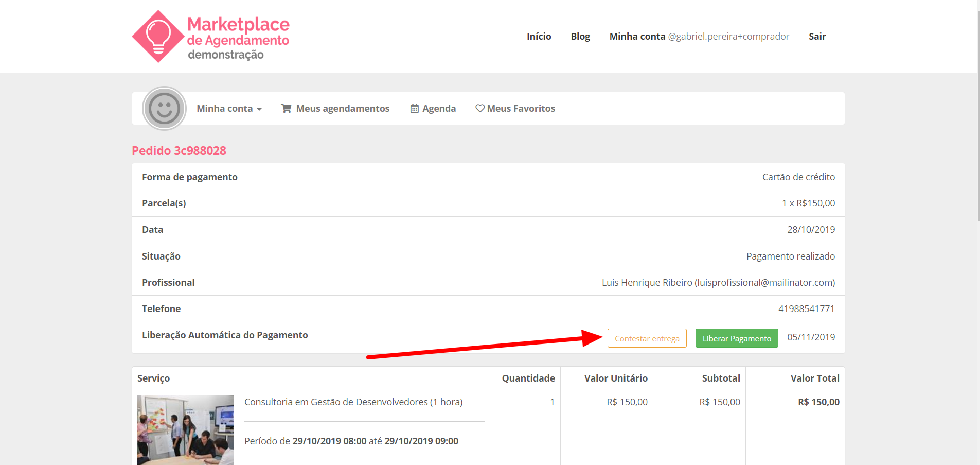Image resolution: width=980 pixels, height=465 pixels.
Task: Open Minha conta in the top navigation
Action: [699, 37]
